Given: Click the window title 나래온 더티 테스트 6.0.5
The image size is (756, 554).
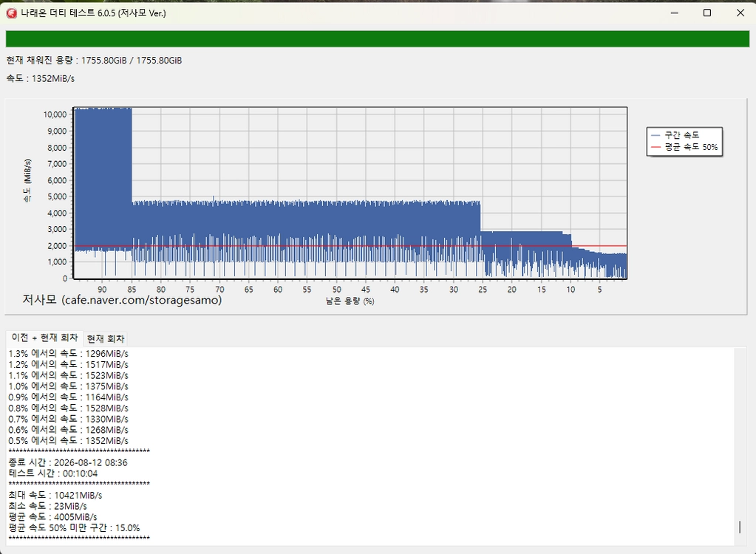Looking at the screenshot, I should pyautogui.click(x=93, y=13).
